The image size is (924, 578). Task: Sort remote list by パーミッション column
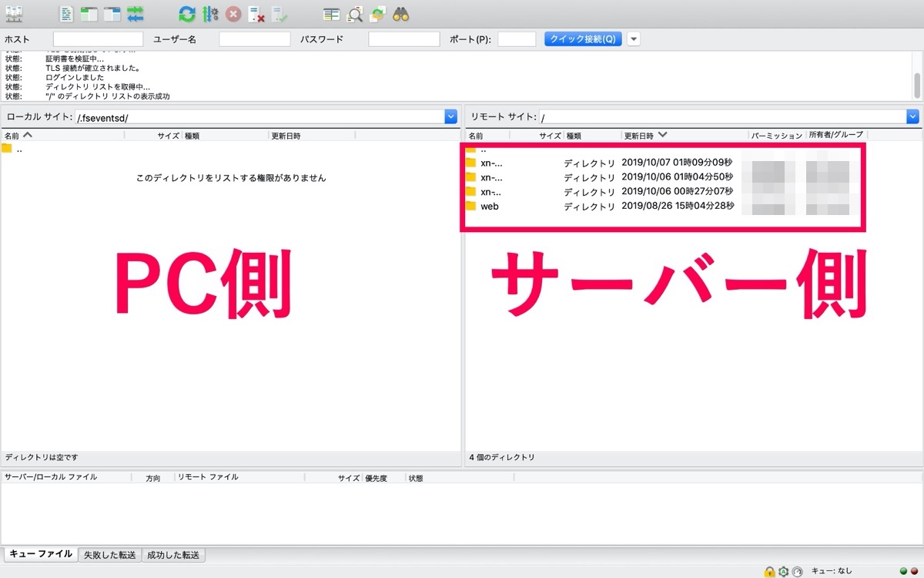coord(777,136)
